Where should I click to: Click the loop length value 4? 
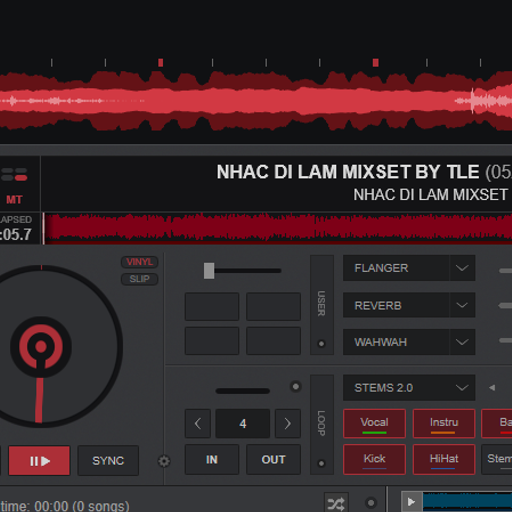[243, 423]
